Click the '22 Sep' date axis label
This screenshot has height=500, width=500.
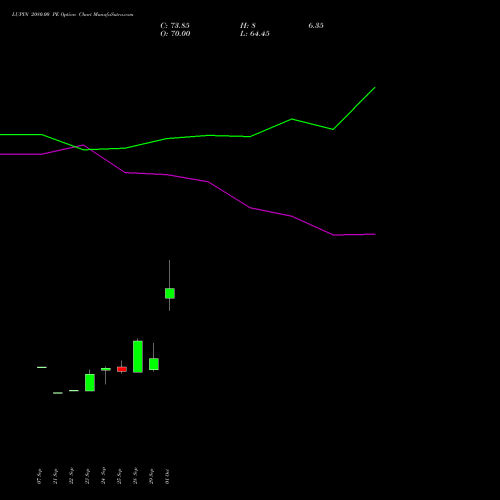71,476
